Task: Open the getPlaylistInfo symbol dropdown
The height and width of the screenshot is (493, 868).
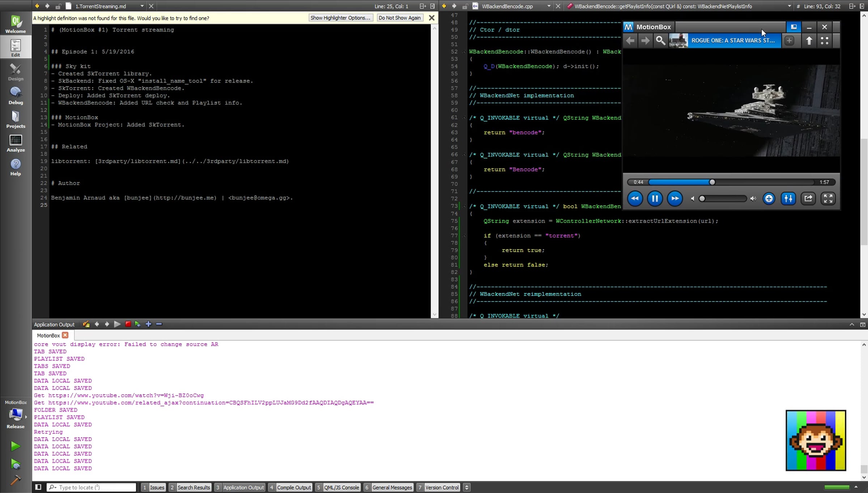Action: point(789,6)
